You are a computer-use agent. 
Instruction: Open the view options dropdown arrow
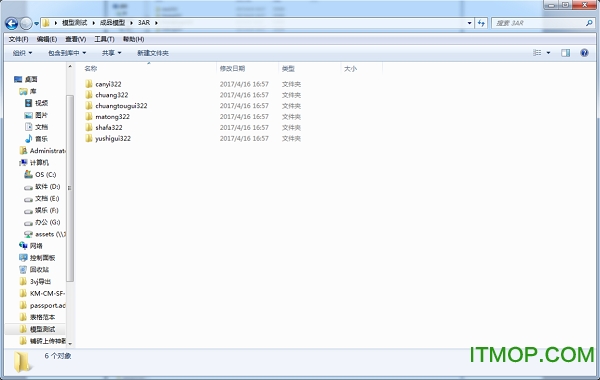click(548, 53)
